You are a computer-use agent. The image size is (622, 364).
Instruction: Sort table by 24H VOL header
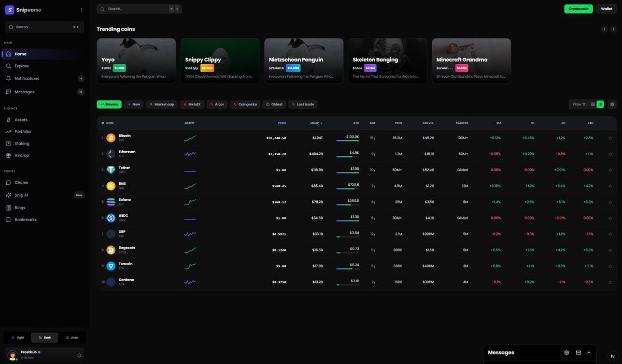(428, 123)
